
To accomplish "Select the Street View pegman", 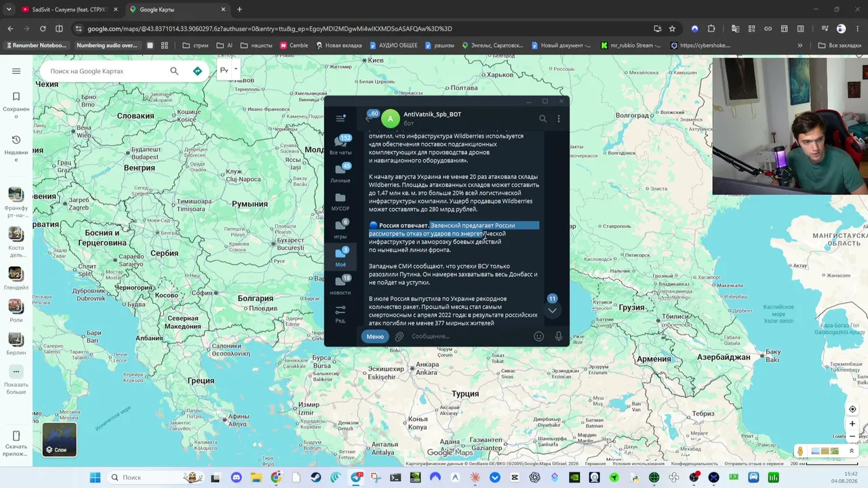I will [x=800, y=451].
